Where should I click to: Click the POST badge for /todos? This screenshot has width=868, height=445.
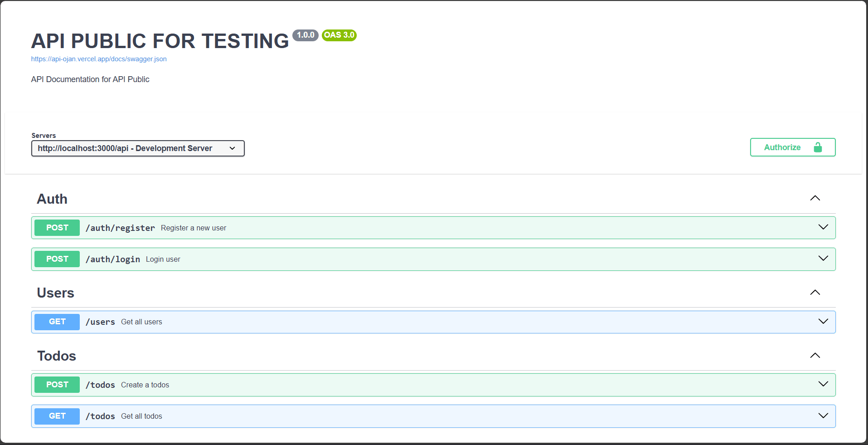(x=57, y=385)
